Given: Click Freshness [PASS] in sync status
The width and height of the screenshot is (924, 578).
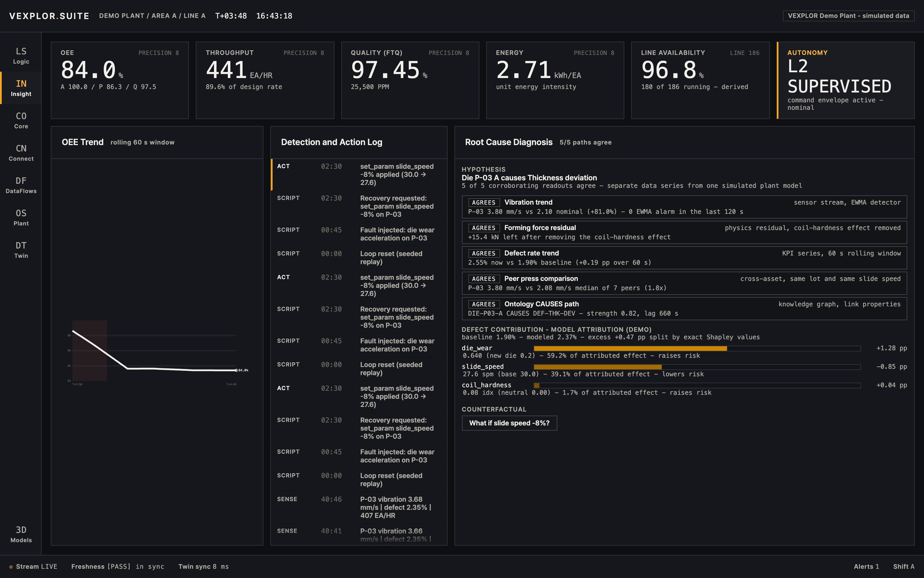Looking at the screenshot, I should click(118, 566).
